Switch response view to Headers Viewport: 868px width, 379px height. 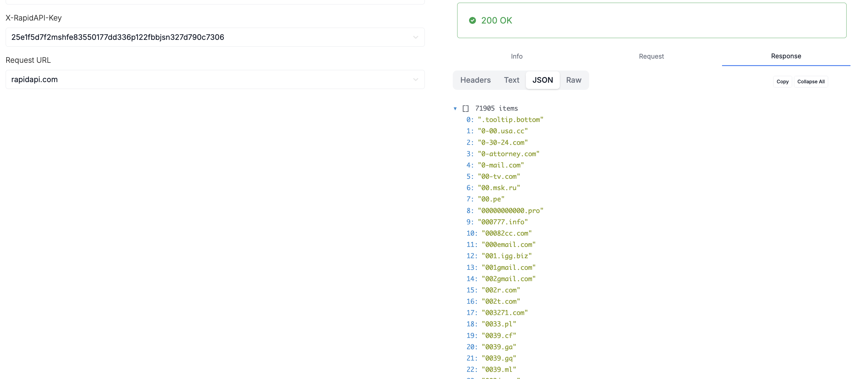coord(475,80)
